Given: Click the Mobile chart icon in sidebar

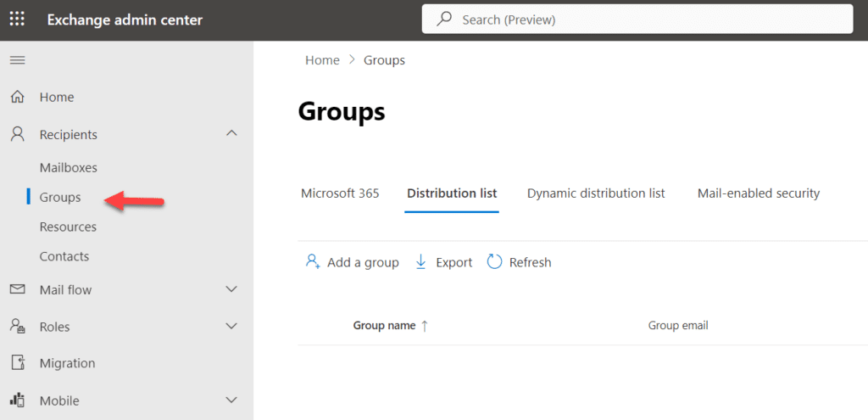Looking at the screenshot, I should (x=17, y=400).
